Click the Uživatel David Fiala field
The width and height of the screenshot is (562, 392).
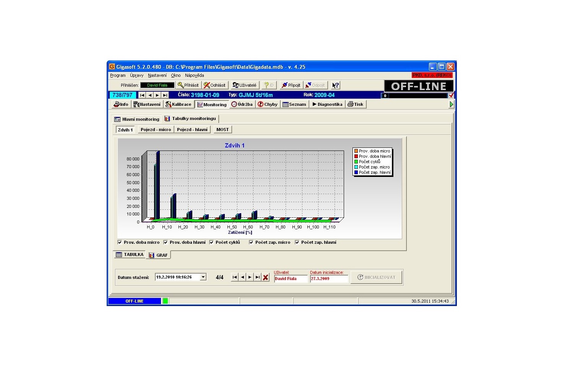[291, 279]
